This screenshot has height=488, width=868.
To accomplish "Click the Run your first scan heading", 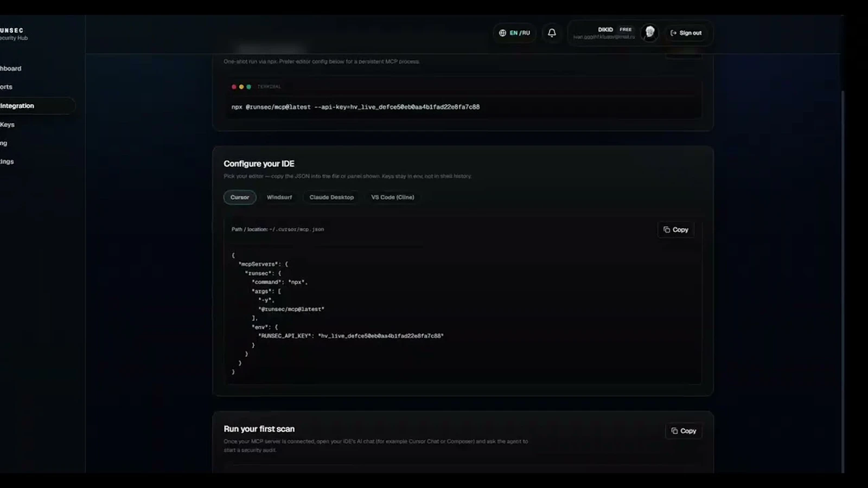I will click(x=259, y=429).
